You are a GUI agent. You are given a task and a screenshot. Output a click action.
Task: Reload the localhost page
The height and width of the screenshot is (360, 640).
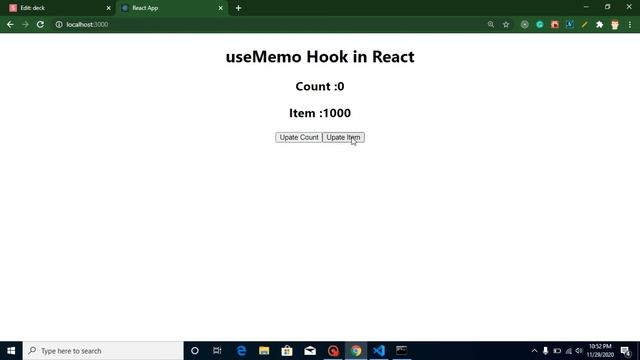pyautogui.click(x=40, y=24)
